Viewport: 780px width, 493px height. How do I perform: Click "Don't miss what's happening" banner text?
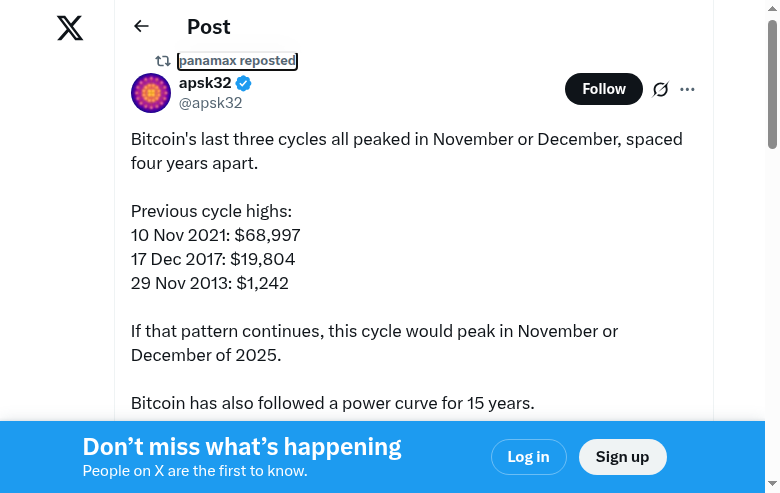click(x=242, y=447)
